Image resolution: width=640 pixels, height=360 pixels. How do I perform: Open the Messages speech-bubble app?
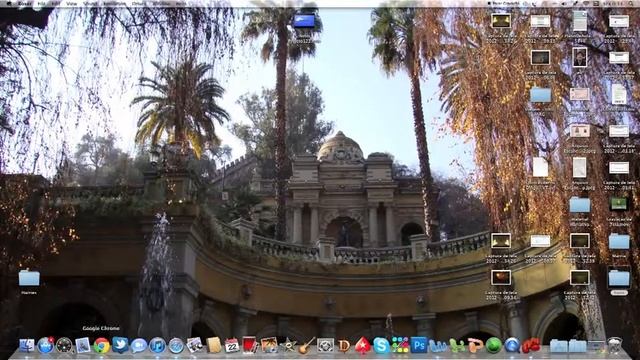pos(139,346)
